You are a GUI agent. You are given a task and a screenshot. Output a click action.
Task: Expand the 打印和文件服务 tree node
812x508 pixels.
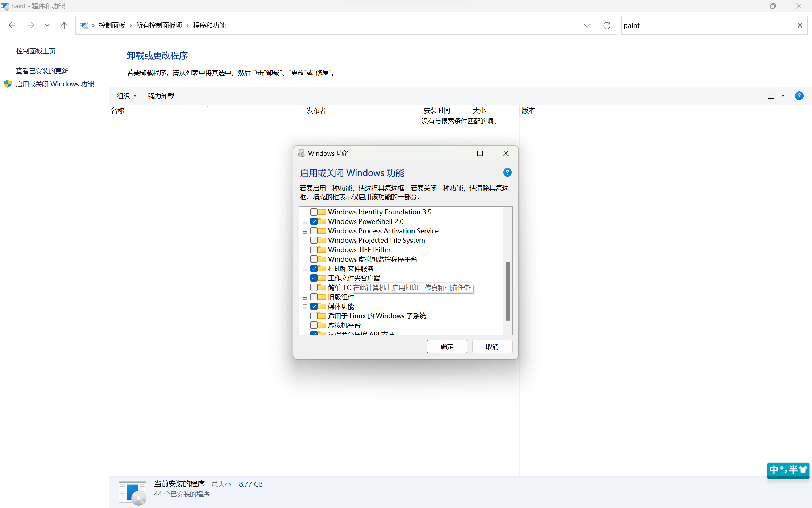(305, 269)
